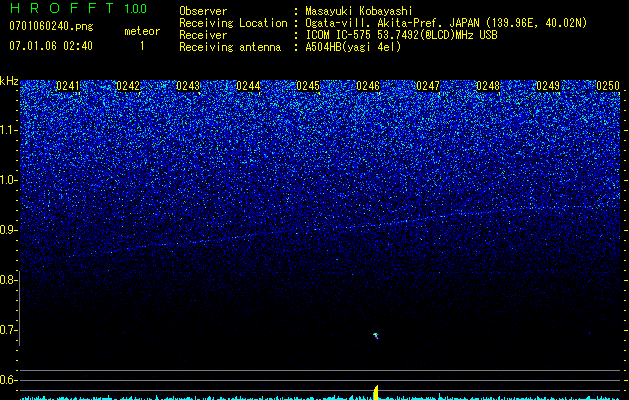
Task: Click the 1.0 kHz axis label
Action: [x=7, y=180]
